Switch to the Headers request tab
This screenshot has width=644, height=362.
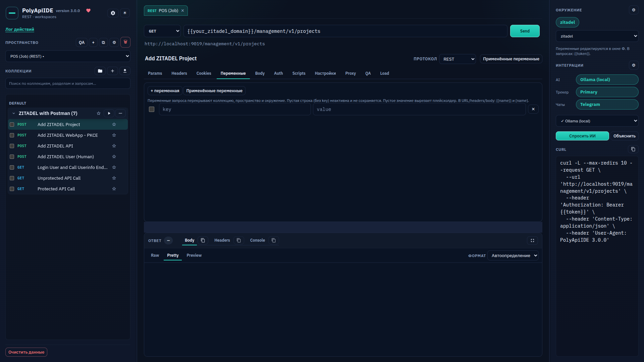[179, 73]
